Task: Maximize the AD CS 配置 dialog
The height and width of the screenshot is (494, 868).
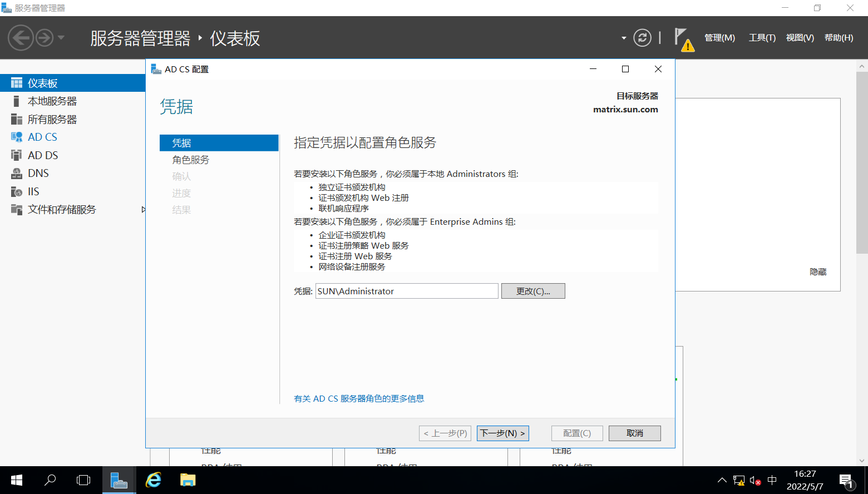Action: pos(625,69)
